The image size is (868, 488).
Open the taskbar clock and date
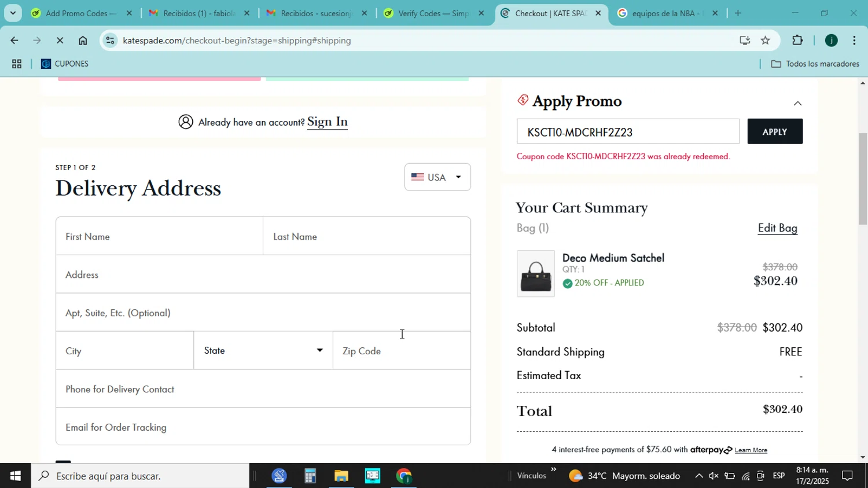pyautogui.click(x=812, y=476)
